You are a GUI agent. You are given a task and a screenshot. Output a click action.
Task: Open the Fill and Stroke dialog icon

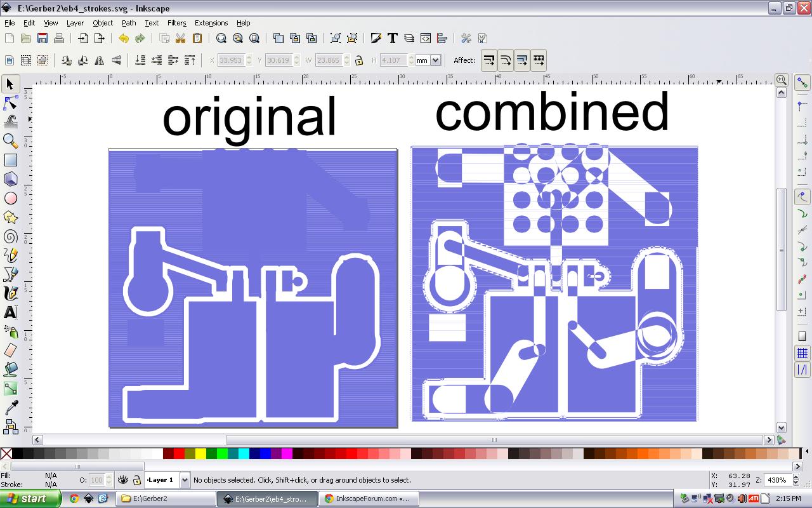pyautogui.click(x=376, y=37)
